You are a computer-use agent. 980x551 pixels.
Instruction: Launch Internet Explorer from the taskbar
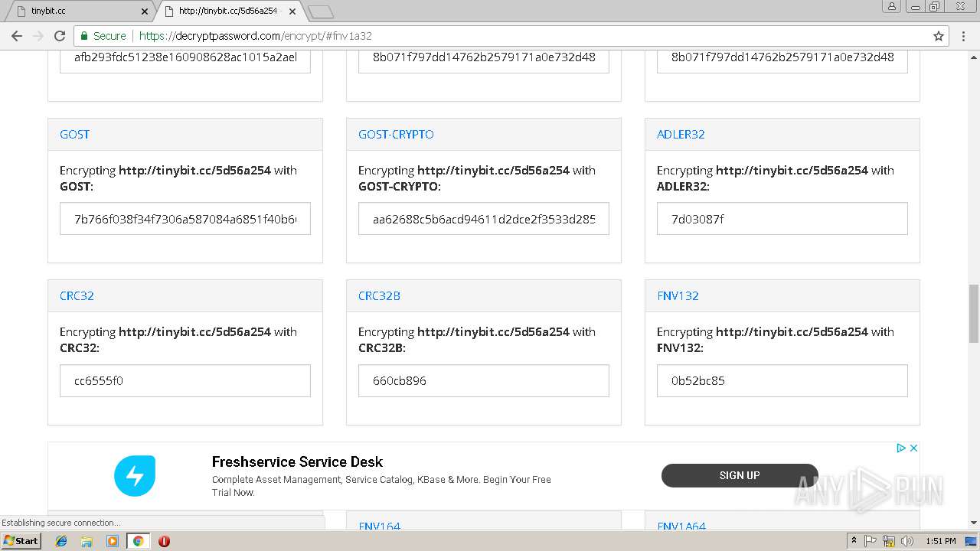[x=61, y=541]
